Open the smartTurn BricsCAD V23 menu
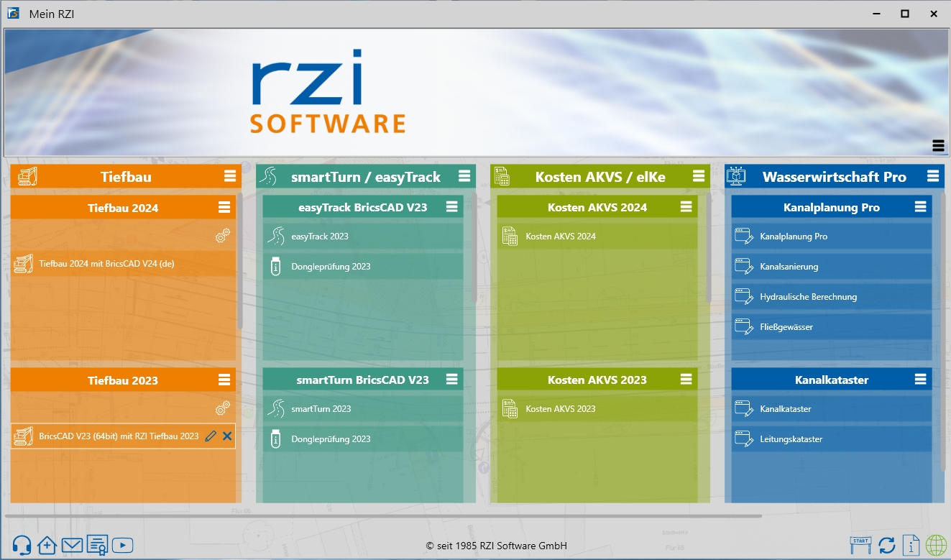951x560 pixels. point(451,380)
